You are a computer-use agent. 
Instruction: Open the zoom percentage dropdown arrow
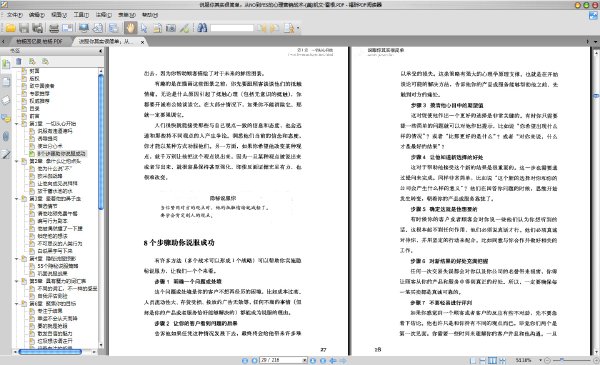click(x=540, y=360)
